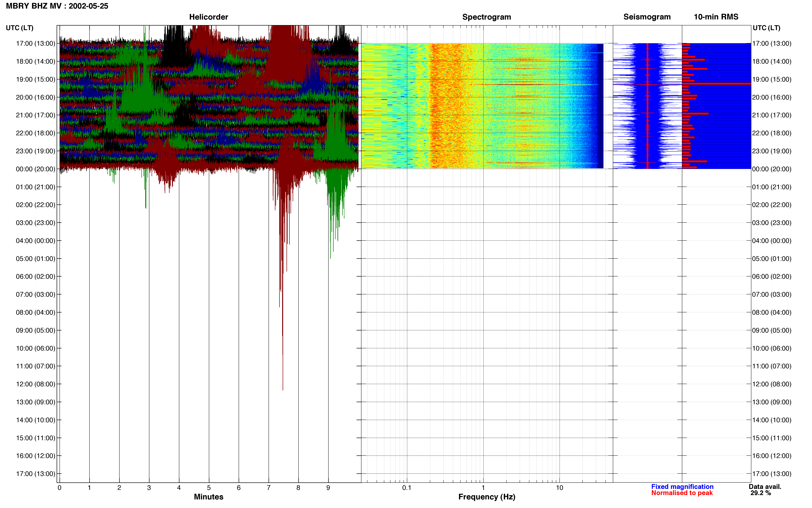The height and width of the screenshot is (508, 812).
Task: Click the 5 tick on the Minutes axis
Action: [x=209, y=487]
